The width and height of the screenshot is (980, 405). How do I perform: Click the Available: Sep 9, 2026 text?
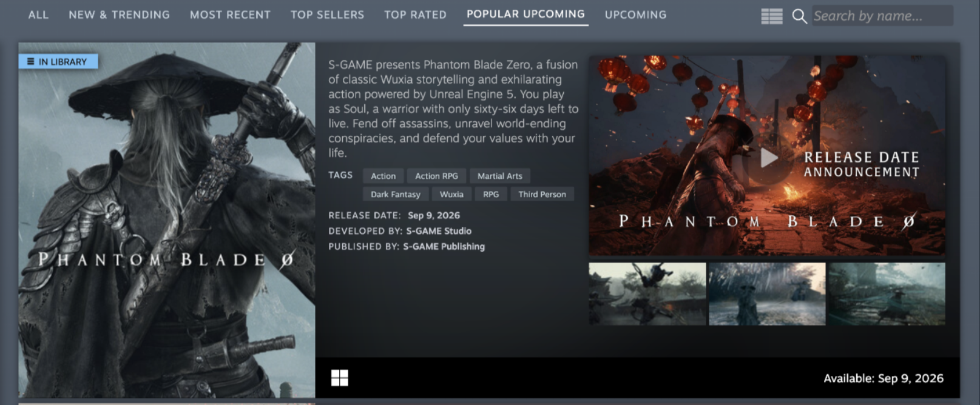click(x=884, y=378)
